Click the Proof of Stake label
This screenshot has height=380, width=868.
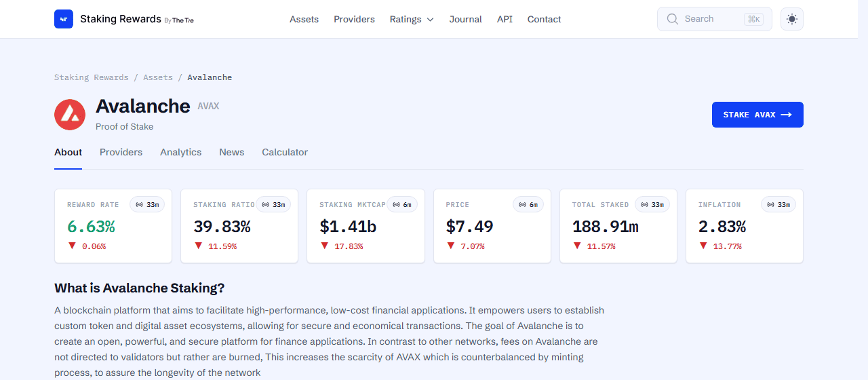coord(124,127)
